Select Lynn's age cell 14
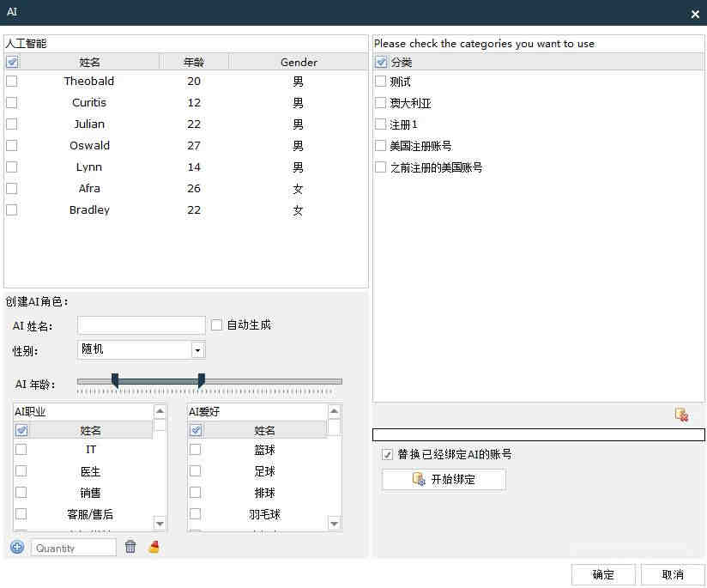The height and width of the screenshot is (588, 707). pyautogui.click(x=194, y=167)
